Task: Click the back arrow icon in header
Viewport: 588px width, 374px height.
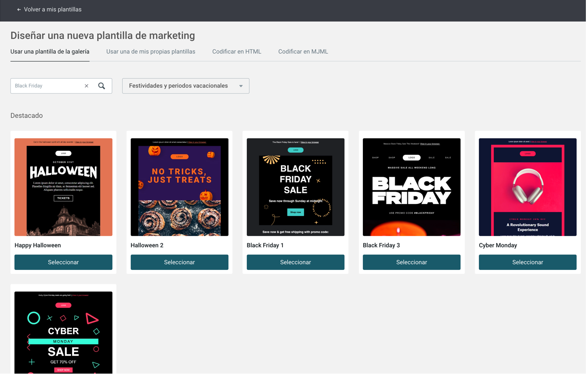Action: [x=19, y=9]
